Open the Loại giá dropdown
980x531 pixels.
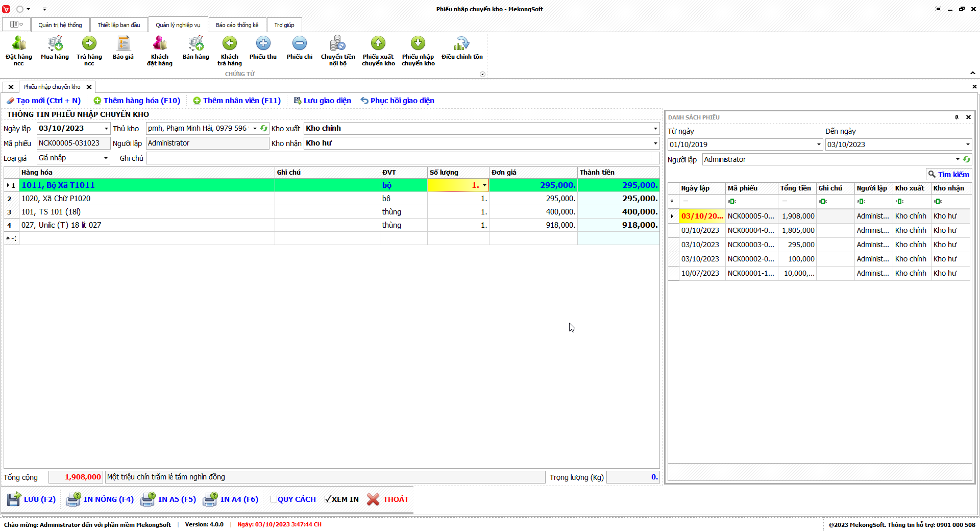click(106, 158)
